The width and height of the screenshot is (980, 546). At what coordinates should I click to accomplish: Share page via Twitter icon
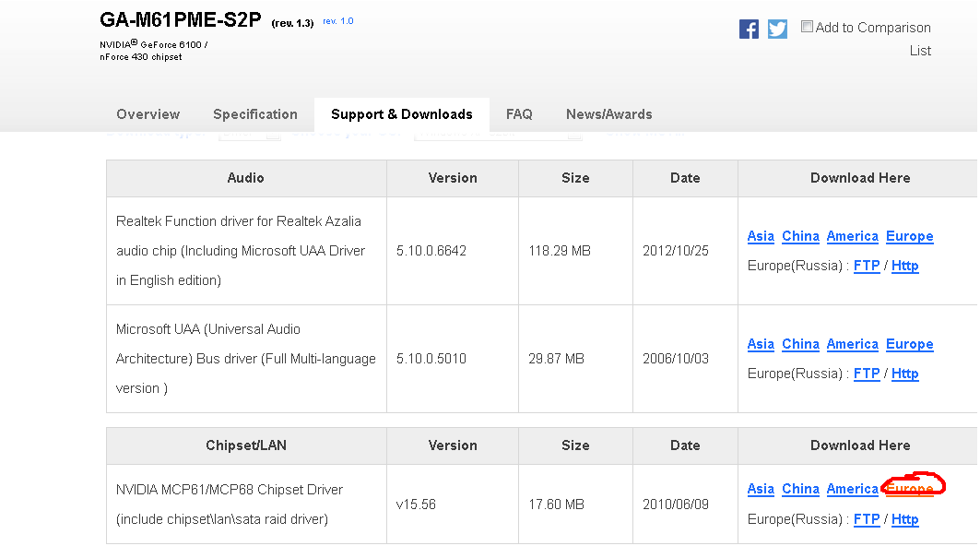click(777, 29)
